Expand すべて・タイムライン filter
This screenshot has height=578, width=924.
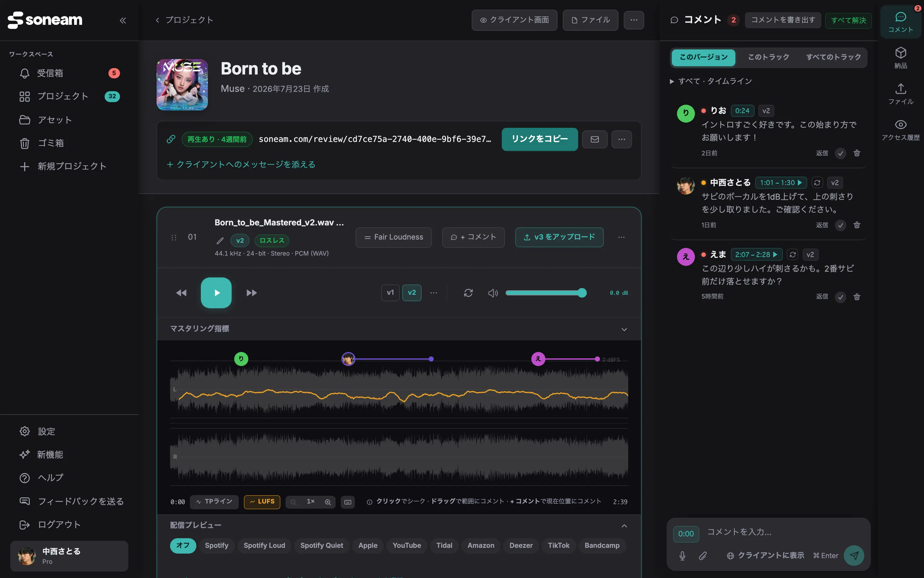point(711,81)
